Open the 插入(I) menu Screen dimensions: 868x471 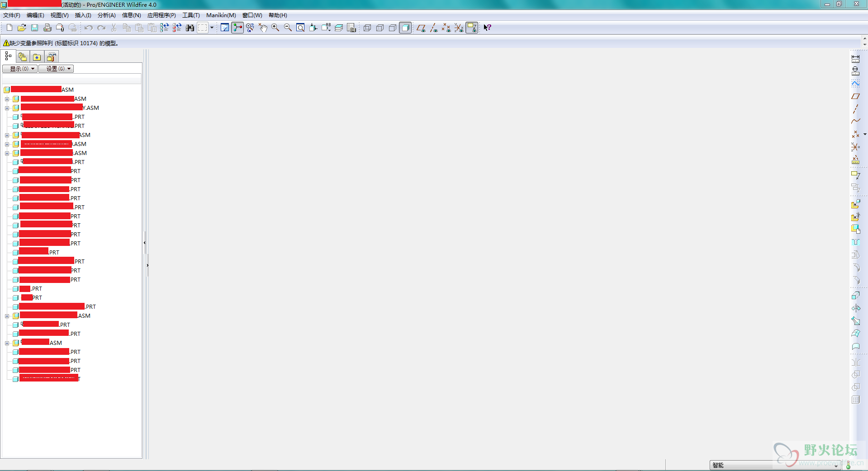point(83,15)
